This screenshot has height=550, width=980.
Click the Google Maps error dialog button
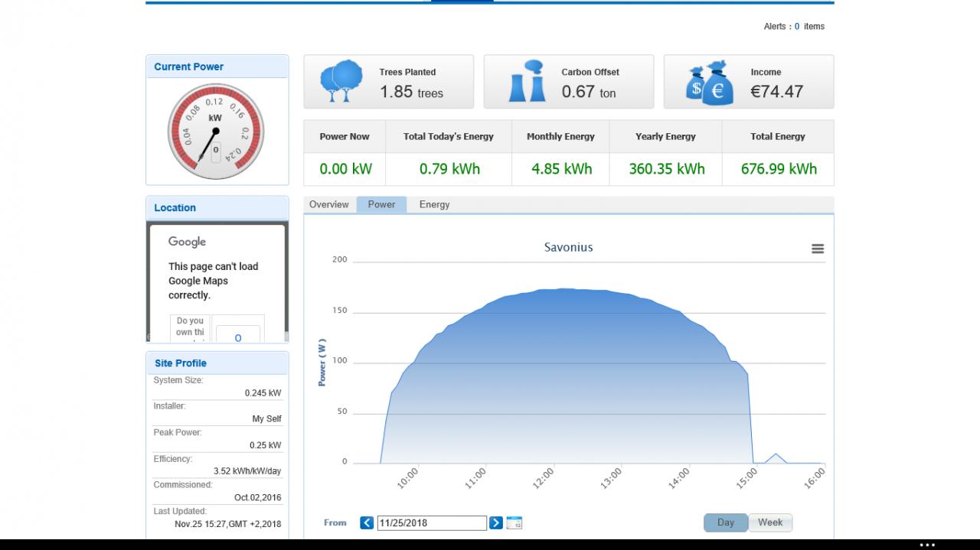238,336
